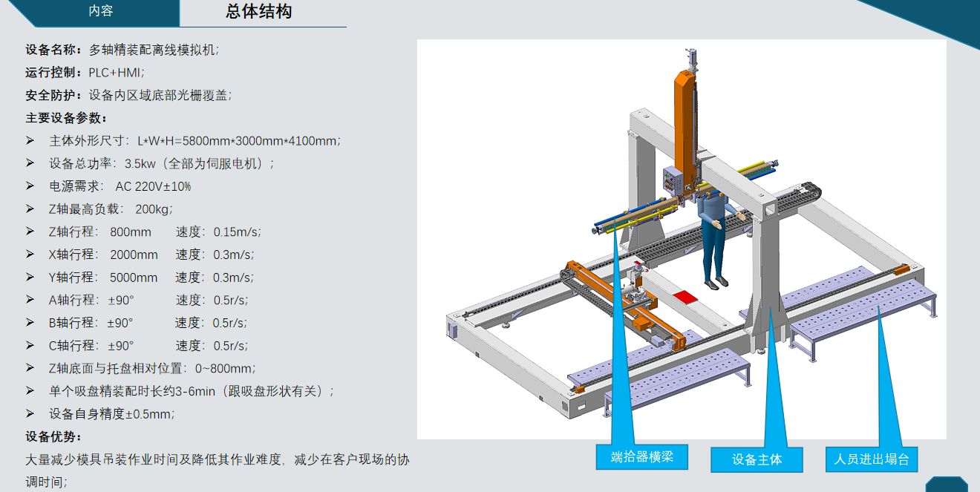Click the B轴行程 ±90° text
The width and height of the screenshot is (980, 492).
91,323
